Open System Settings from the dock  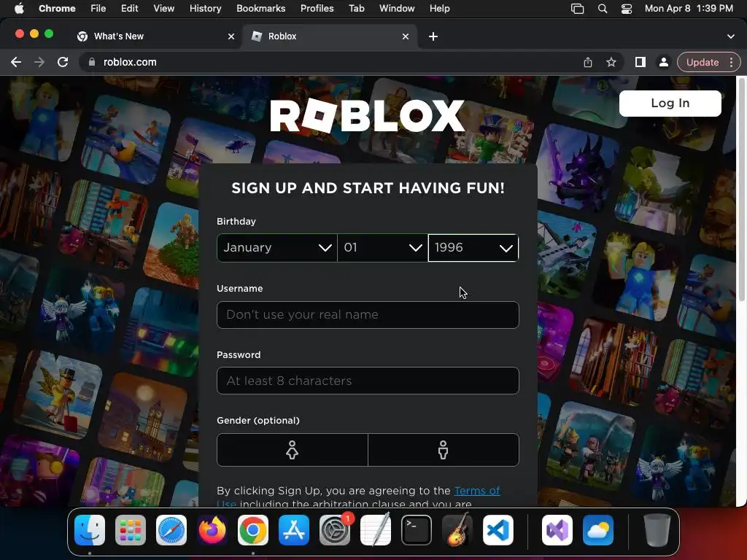click(x=335, y=530)
